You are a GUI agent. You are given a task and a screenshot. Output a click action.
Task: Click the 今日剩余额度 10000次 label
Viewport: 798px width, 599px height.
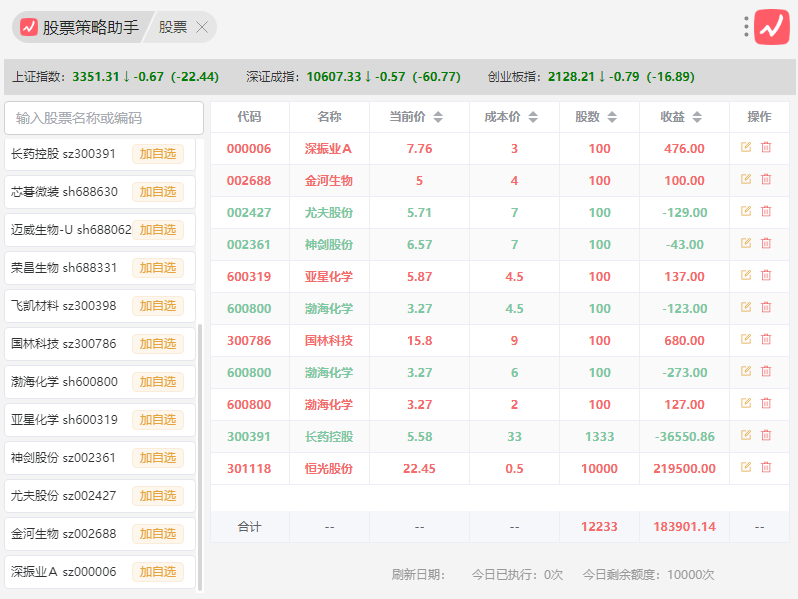648,575
